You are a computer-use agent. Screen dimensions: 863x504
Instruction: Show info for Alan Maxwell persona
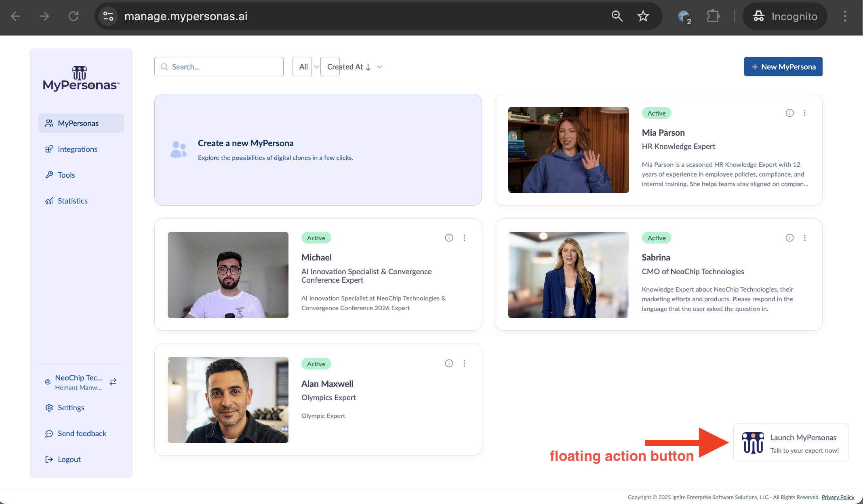coord(449,363)
